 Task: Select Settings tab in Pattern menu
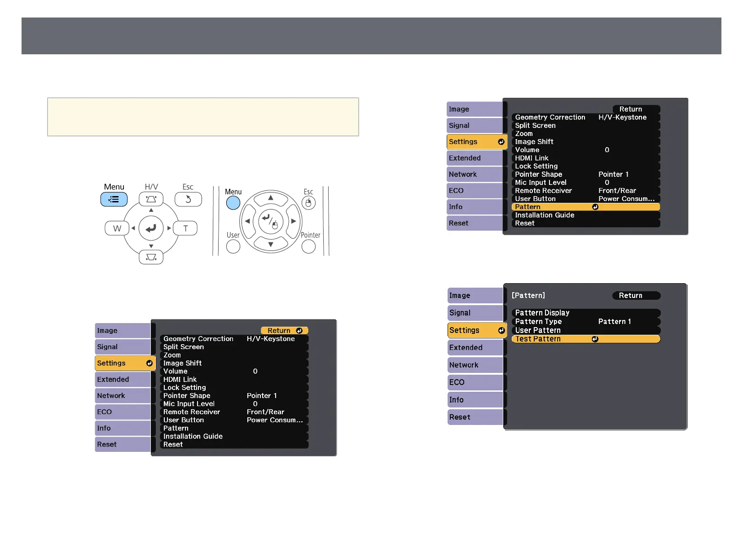click(477, 330)
